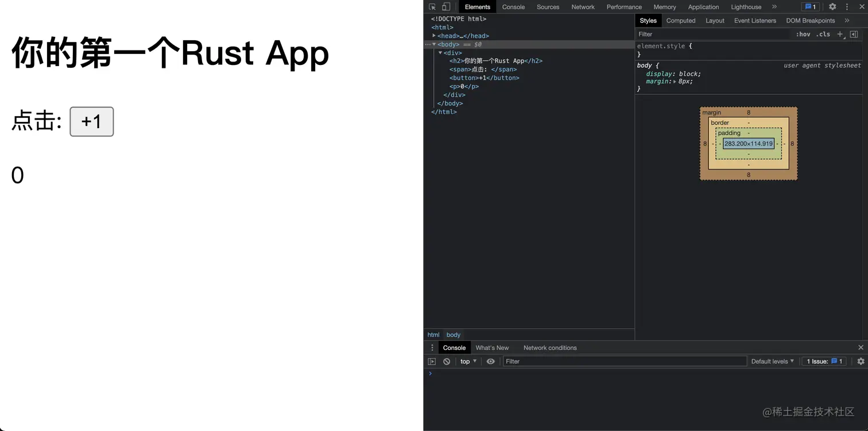The height and width of the screenshot is (431, 868).
Task: Toggle the device toolbar icon
Action: 446,7
